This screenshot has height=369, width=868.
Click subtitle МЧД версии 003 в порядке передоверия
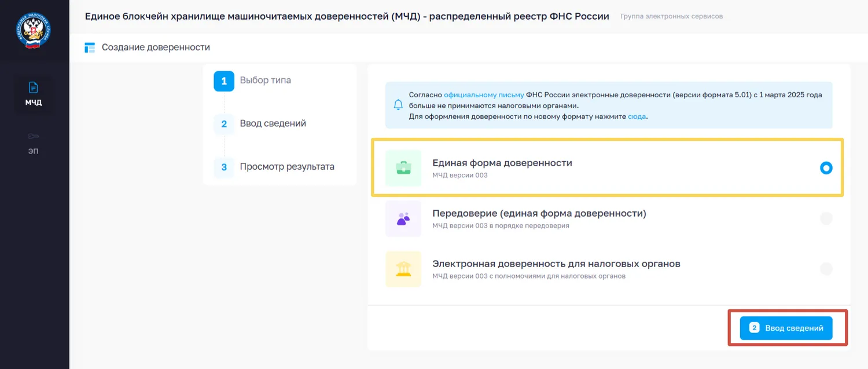(501, 226)
